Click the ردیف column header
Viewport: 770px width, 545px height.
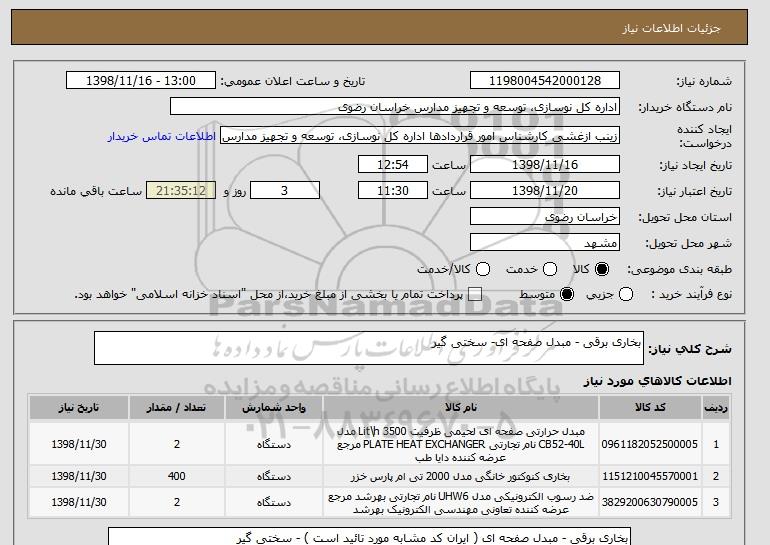pos(716,408)
